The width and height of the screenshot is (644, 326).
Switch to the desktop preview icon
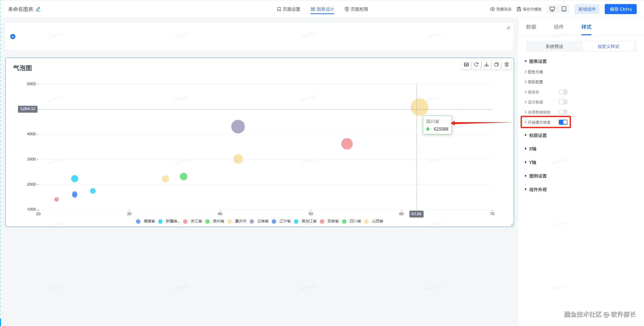click(x=552, y=9)
